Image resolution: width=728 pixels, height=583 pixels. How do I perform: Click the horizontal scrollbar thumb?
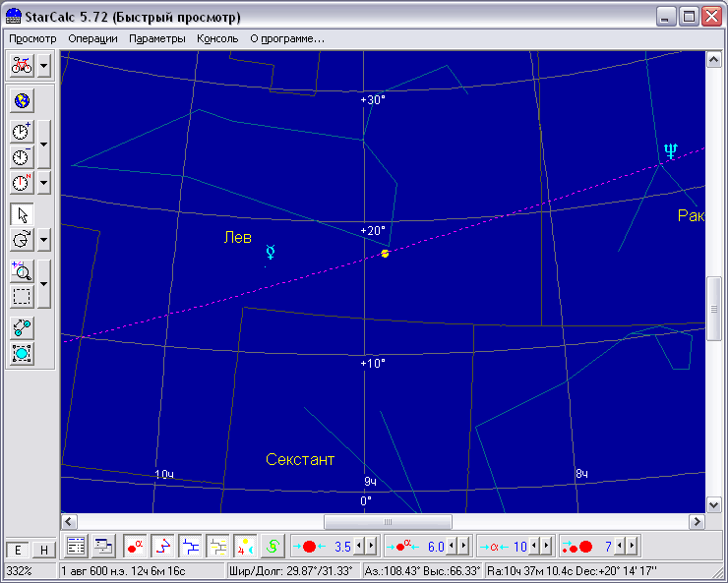(388, 522)
